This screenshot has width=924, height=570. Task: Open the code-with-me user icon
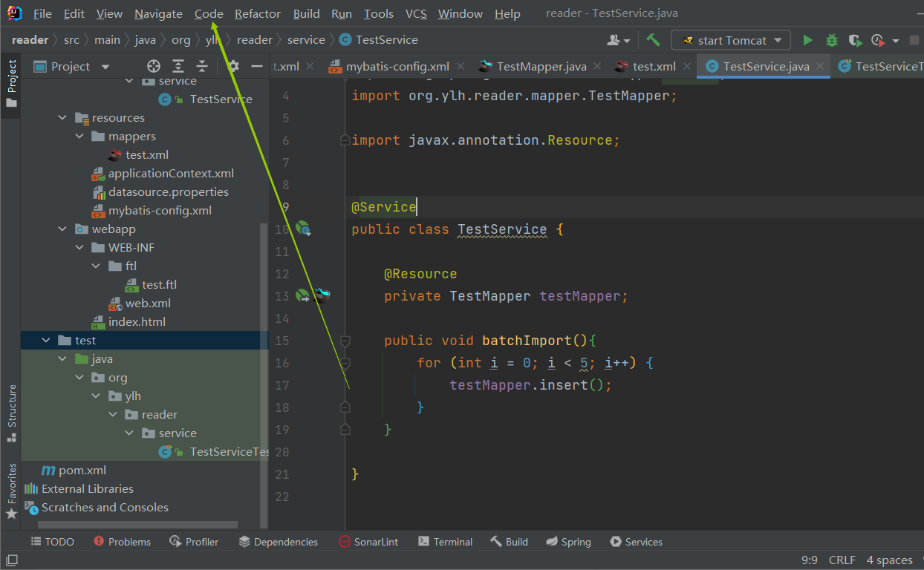pyautogui.click(x=619, y=40)
